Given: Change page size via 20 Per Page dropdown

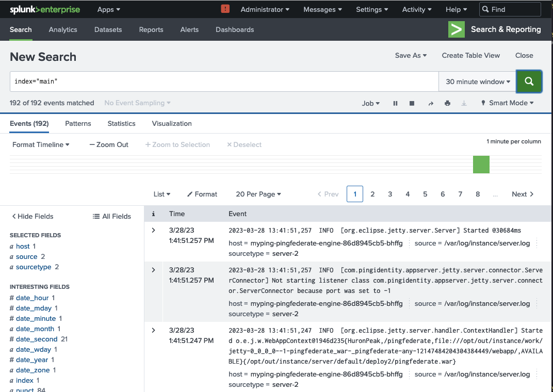Looking at the screenshot, I should (258, 194).
